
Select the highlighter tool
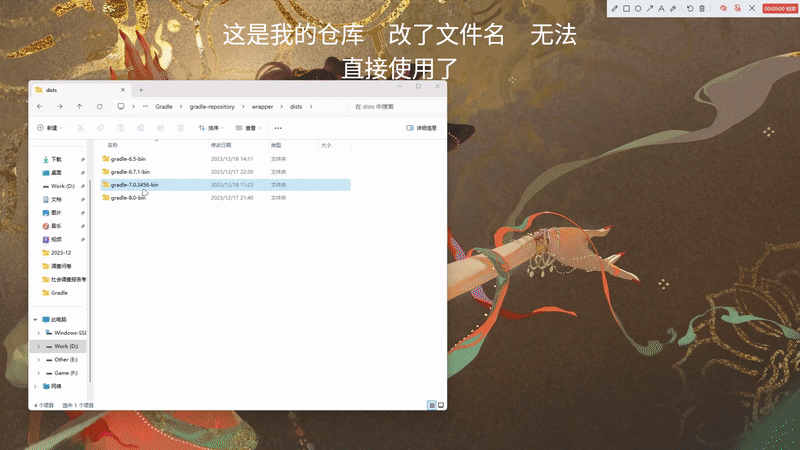[673, 8]
